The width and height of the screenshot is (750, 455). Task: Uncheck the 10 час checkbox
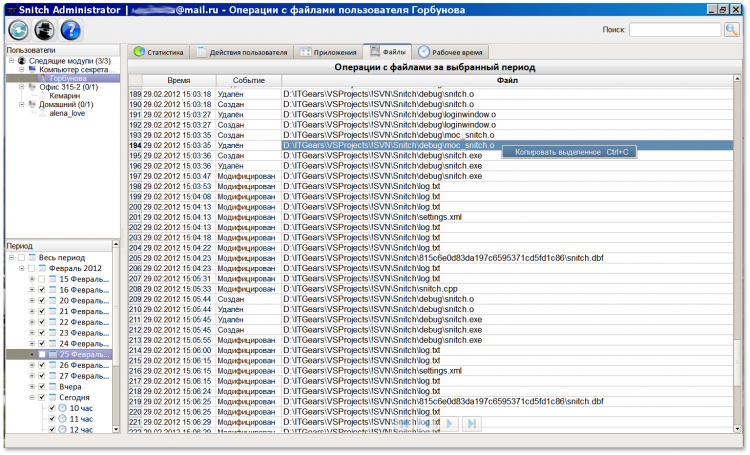[x=52, y=408]
